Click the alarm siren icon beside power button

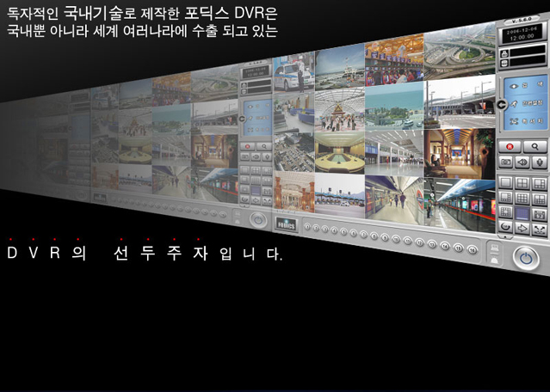[x=495, y=260]
